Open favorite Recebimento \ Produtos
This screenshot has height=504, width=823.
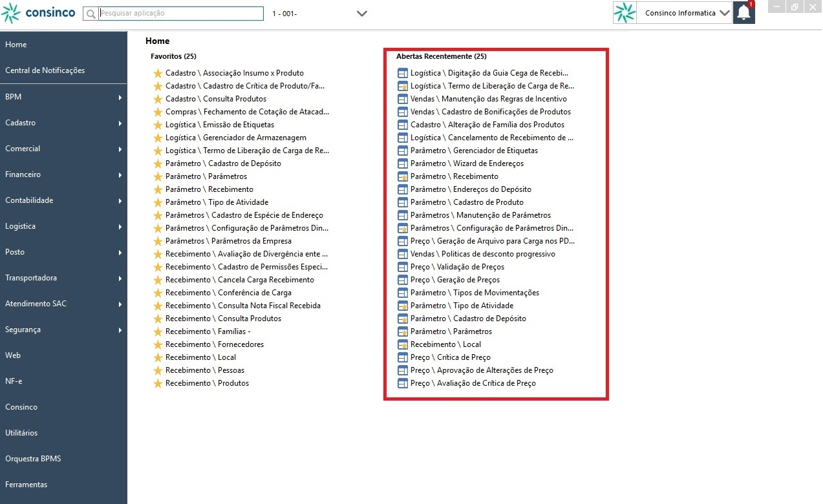click(x=207, y=383)
